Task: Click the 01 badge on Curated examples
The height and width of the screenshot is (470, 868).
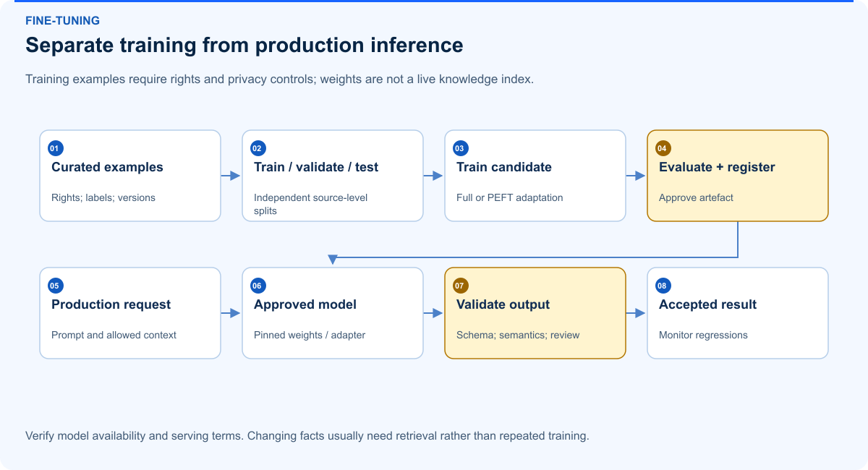Action: 55,148
